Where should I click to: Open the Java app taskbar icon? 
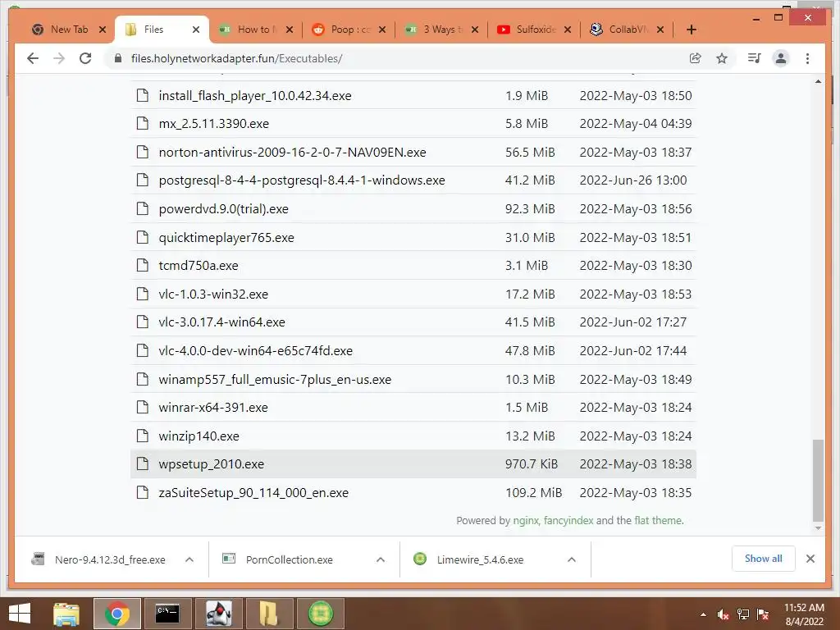tap(218, 614)
